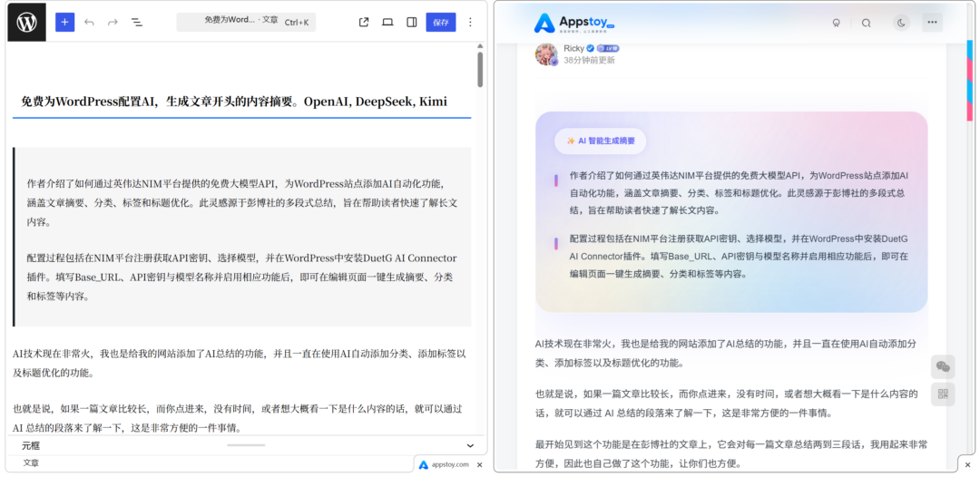Click the close X at bottom right corner
Screen dimensions: 980x477
click(x=967, y=465)
